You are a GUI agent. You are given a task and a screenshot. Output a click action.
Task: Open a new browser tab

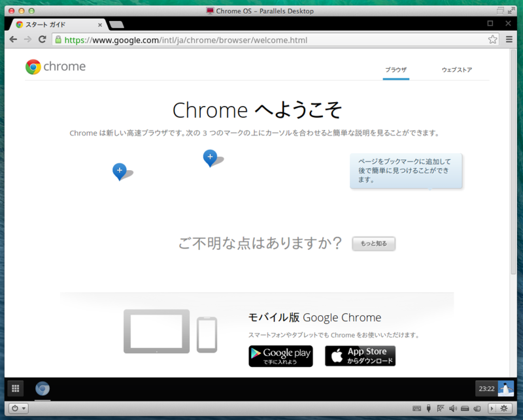click(x=116, y=24)
